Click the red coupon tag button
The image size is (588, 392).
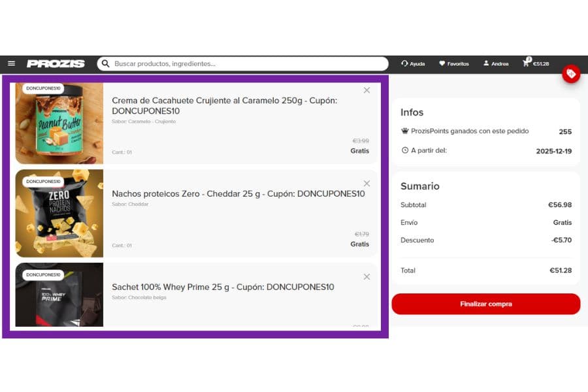pos(571,74)
